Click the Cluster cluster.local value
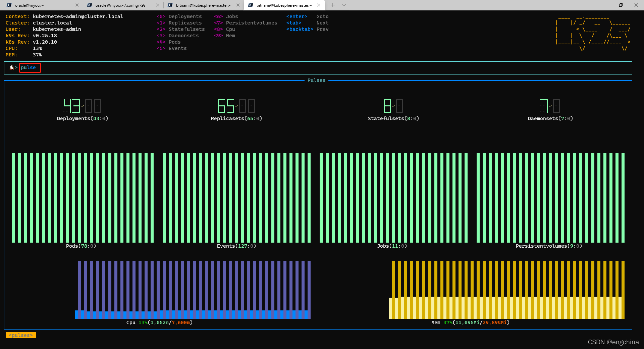This screenshot has height=349, width=644. tap(52, 23)
